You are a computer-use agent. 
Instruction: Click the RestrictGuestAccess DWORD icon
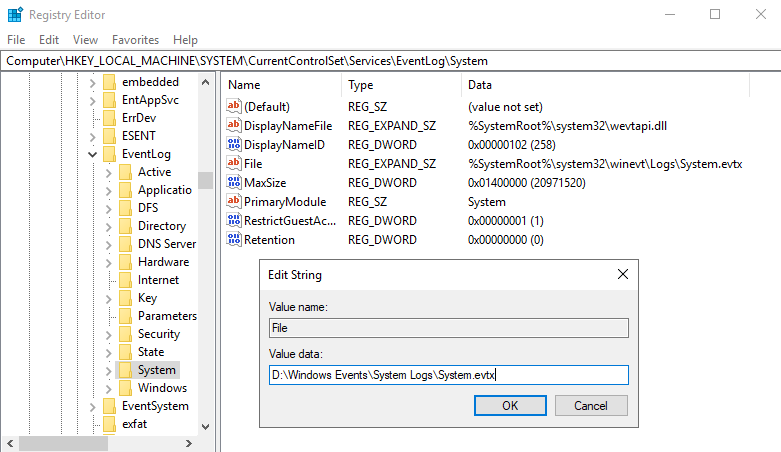[234, 220]
